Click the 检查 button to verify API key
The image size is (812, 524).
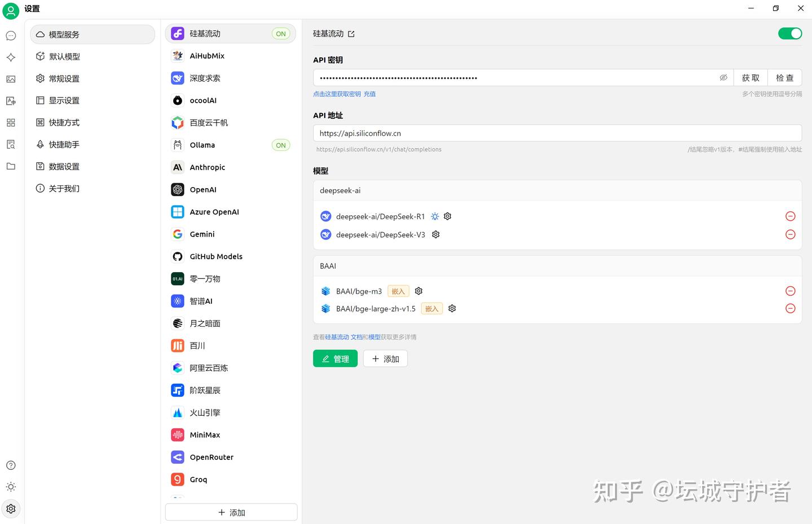tap(784, 77)
